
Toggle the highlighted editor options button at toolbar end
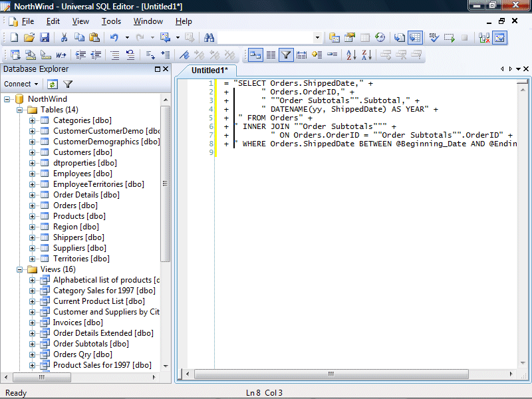click(x=500, y=37)
